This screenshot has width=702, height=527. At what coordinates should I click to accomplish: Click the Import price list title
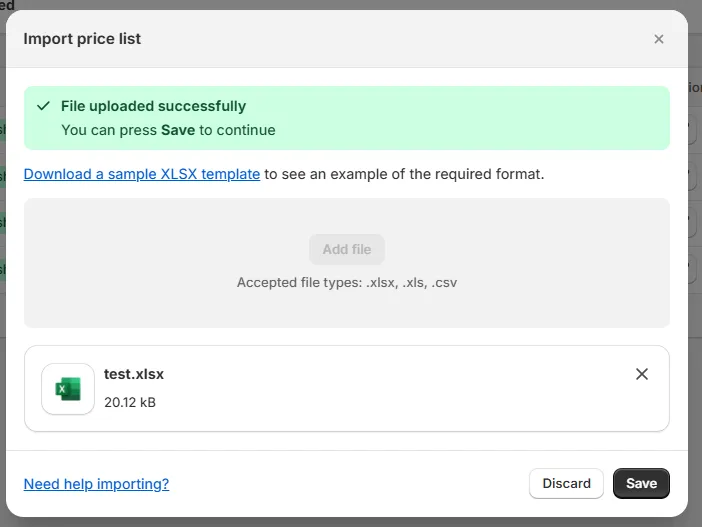coord(82,39)
